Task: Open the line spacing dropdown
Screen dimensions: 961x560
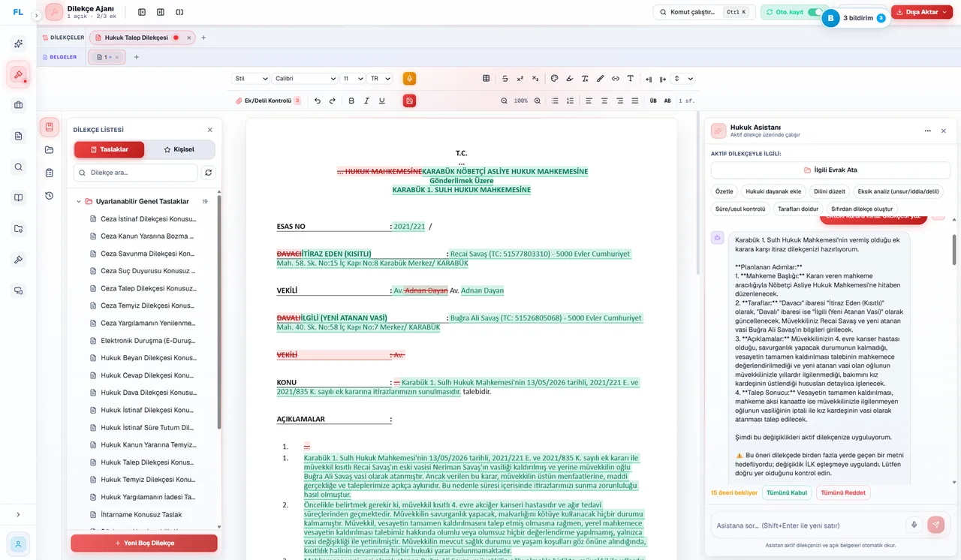Action: pyautogui.click(x=683, y=79)
